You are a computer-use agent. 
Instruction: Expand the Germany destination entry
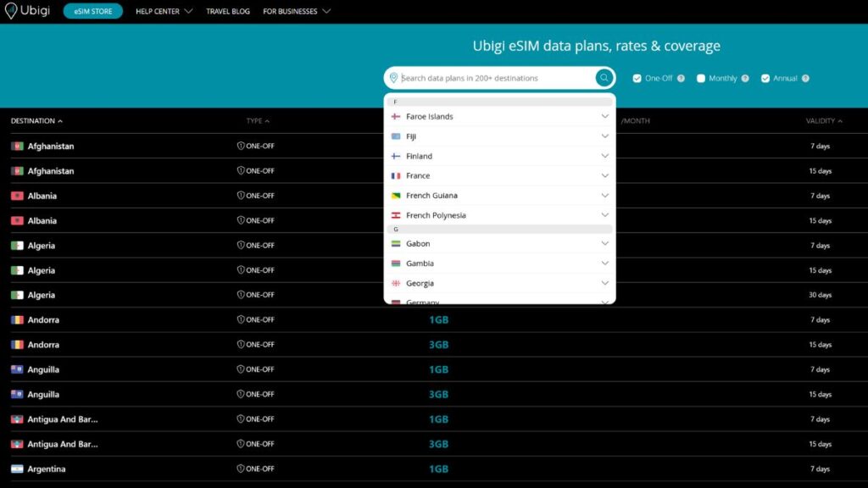pos(606,302)
